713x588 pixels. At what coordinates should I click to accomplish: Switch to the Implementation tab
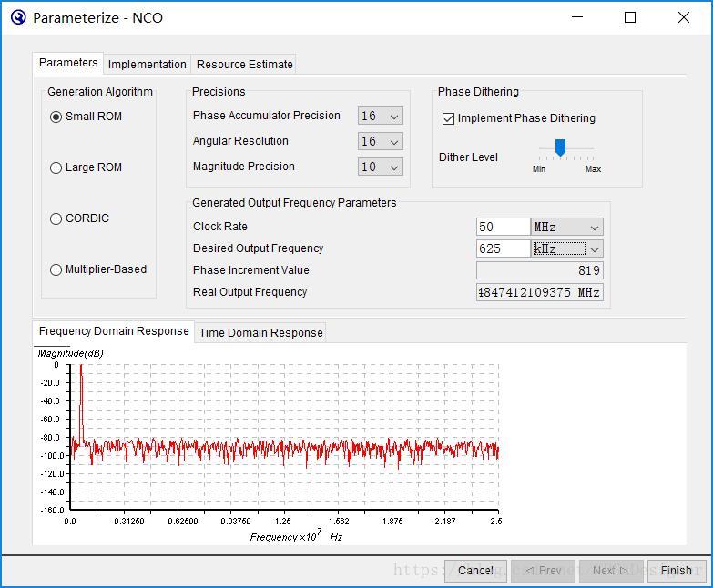[147, 64]
